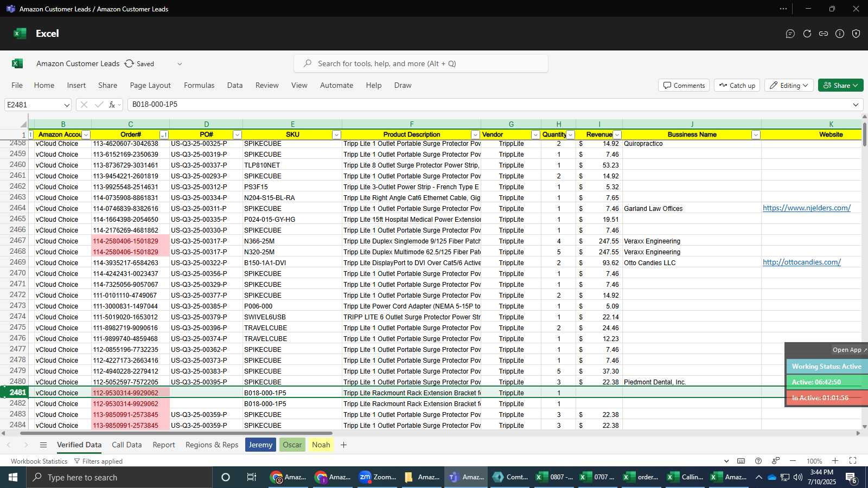Click the refresh icon in the Teams header
The width and height of the screenshot is (868, 488).
click(x=807, y=34)
